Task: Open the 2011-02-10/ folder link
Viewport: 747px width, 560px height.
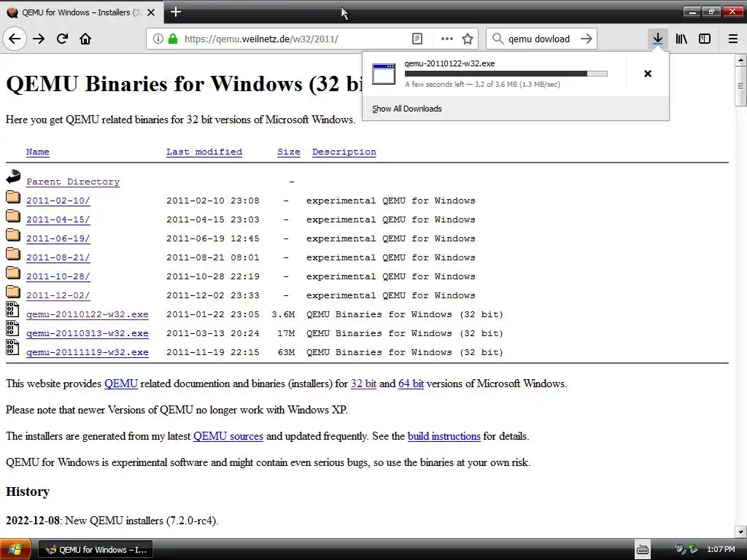Action: coord(58,201)
